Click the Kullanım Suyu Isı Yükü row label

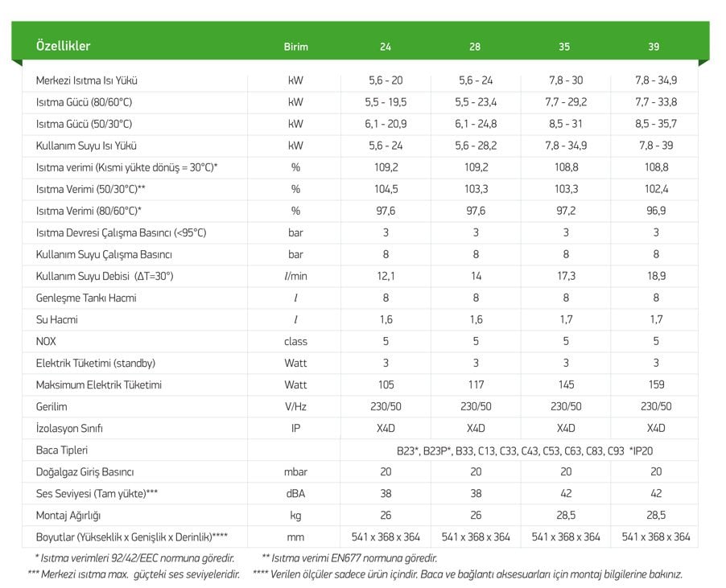tap(86, 146)
